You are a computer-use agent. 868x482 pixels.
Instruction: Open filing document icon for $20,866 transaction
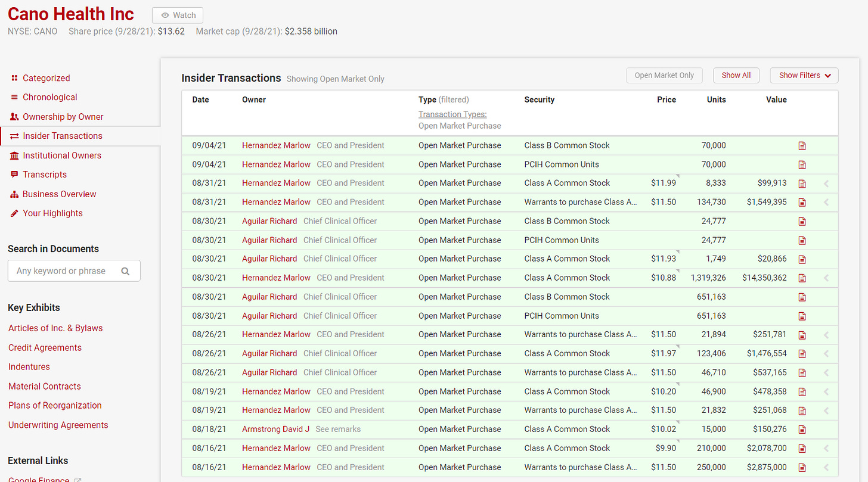(802, 259)
